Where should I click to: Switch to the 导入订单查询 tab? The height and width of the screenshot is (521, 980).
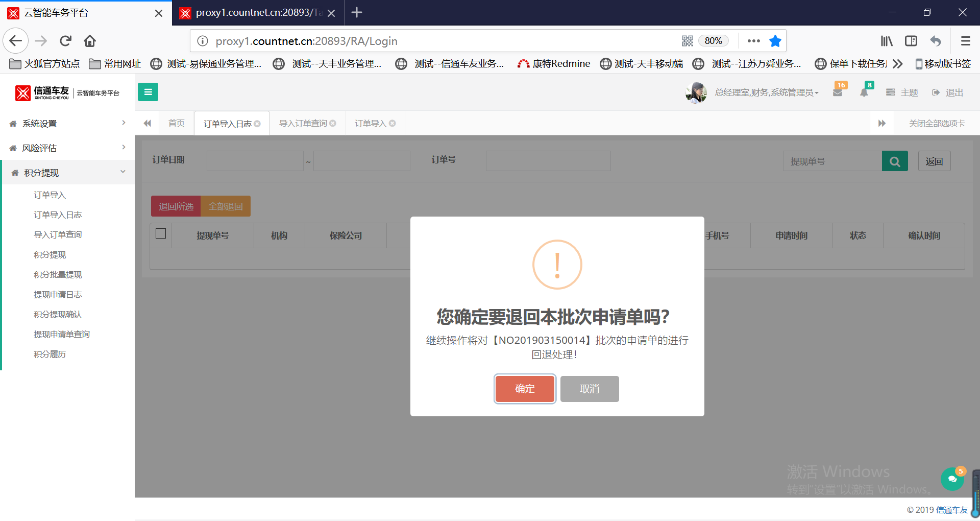tap(303, 124)
